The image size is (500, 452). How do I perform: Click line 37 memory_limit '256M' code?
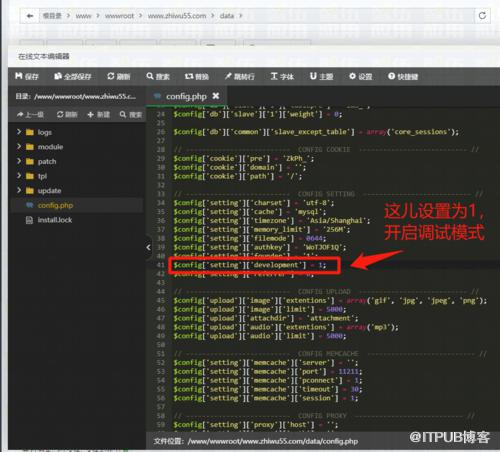262,229
